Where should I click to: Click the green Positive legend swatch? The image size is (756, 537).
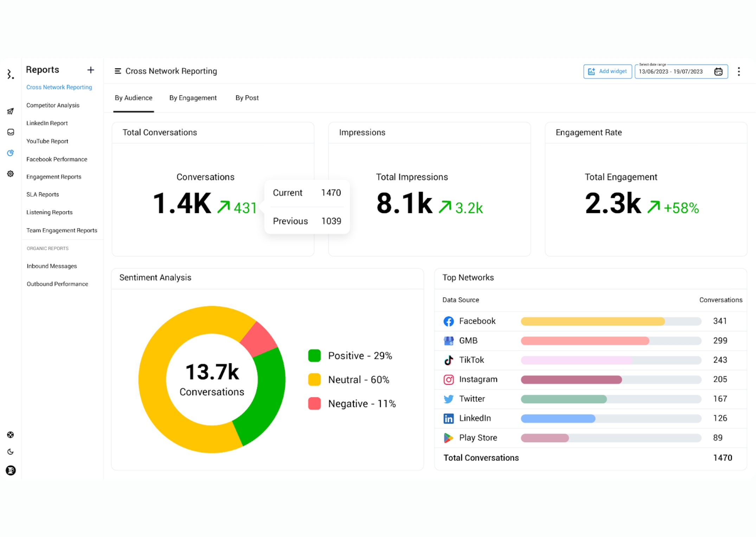pyautogui.click(x=314, y=356)
